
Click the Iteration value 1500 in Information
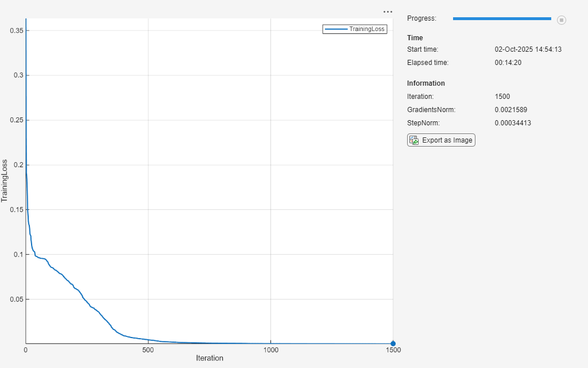502,97
